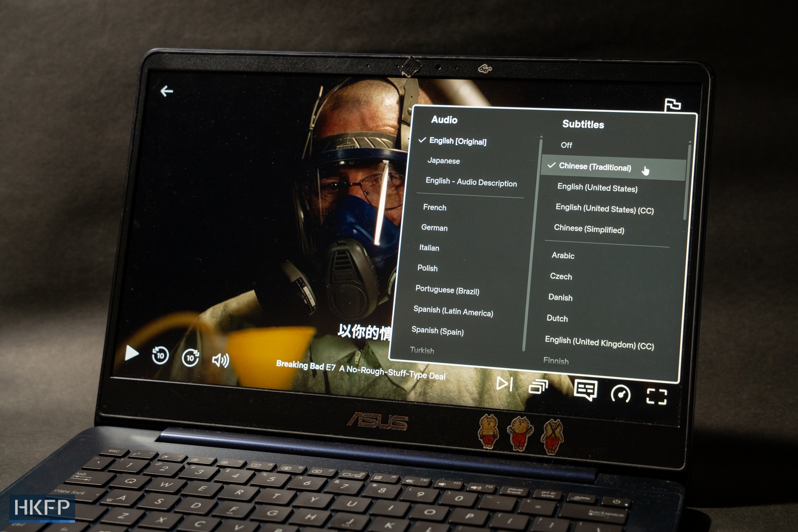
Task: Enter fullscreen mode
Action: point(656,396)
